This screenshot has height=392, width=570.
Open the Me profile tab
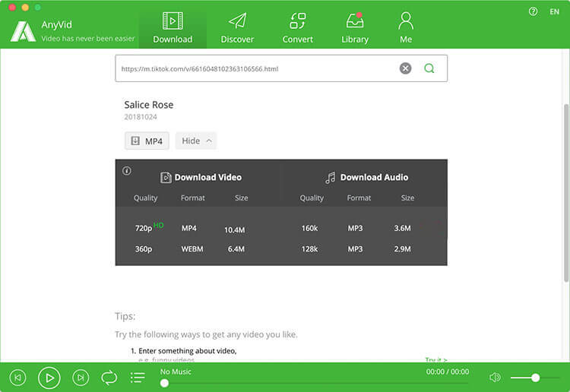[x=406, y=28]
